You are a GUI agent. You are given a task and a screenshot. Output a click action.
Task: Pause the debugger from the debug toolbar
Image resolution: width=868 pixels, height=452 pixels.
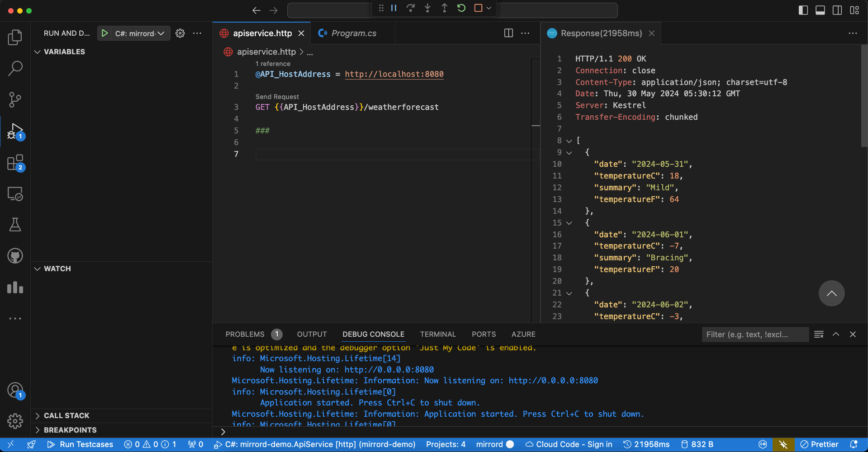(394, 8)
